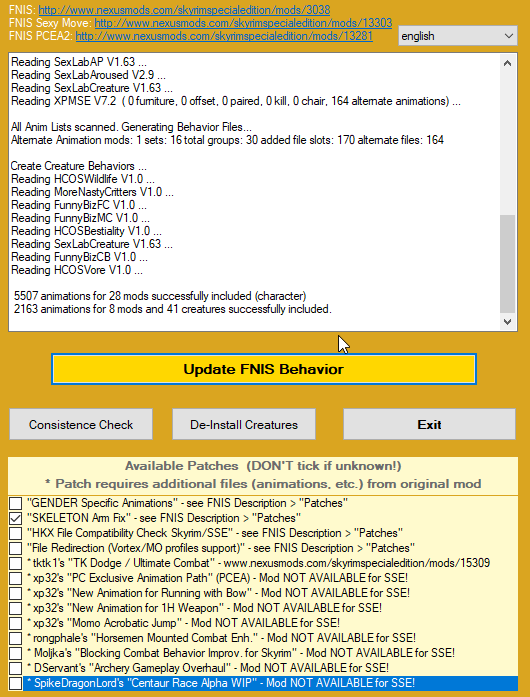Run the Consistence Check
This screenshot has height=697, width=530.
click(81, 425)
